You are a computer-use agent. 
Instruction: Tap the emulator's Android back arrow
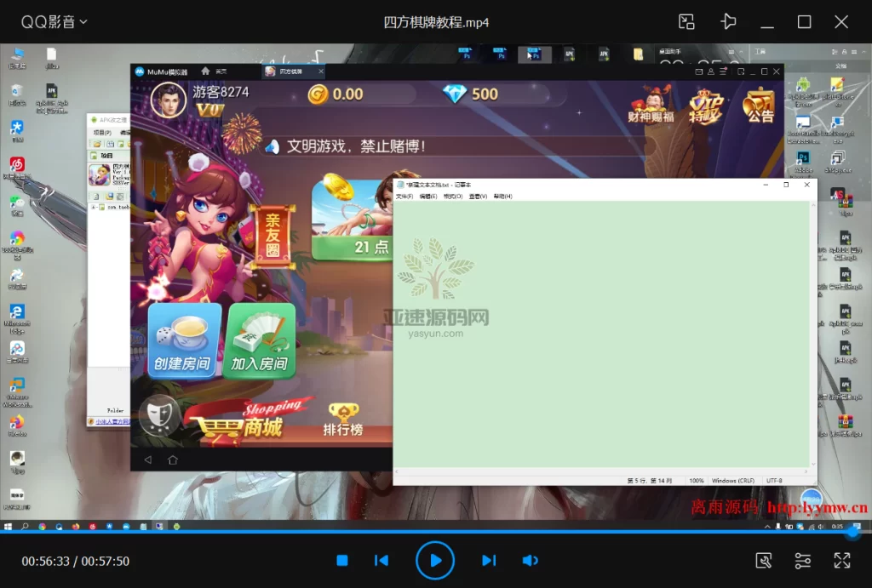(148, 460)
